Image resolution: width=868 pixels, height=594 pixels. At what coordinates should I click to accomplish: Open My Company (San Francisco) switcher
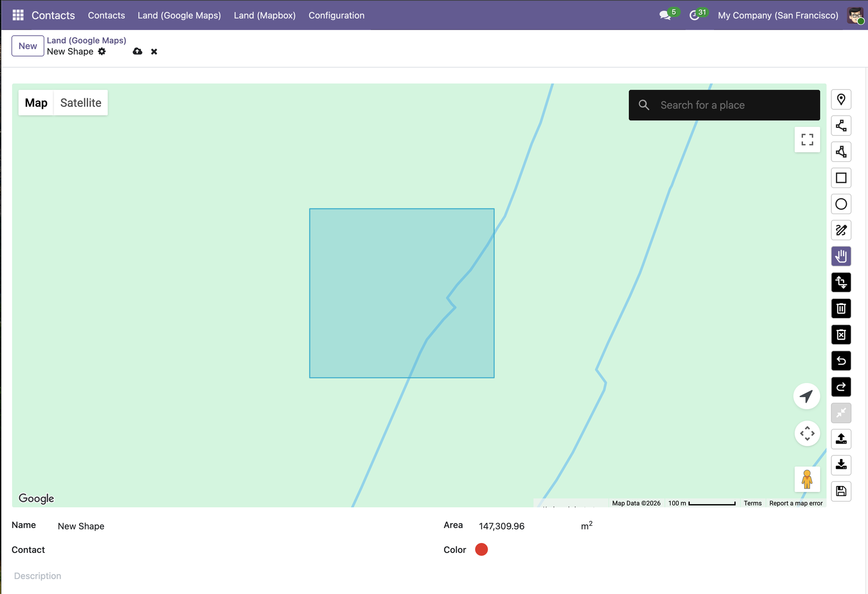click(778, 15)
